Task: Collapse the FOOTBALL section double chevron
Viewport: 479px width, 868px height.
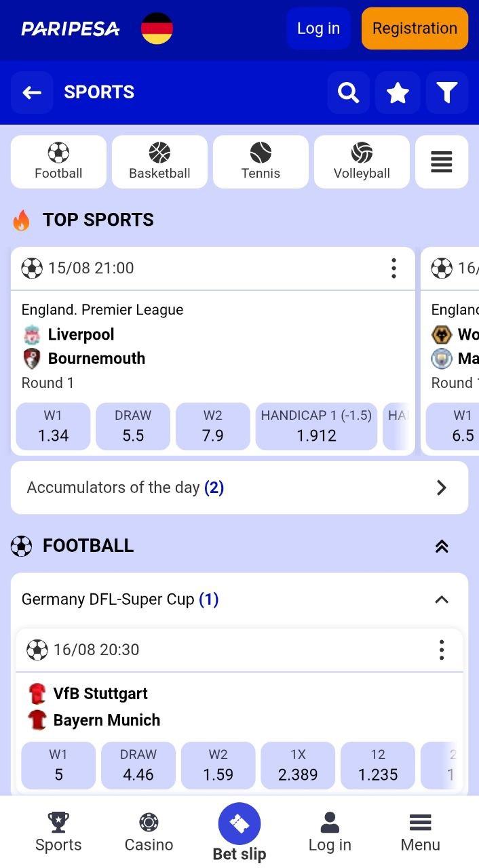Action: tap(442, 546)
